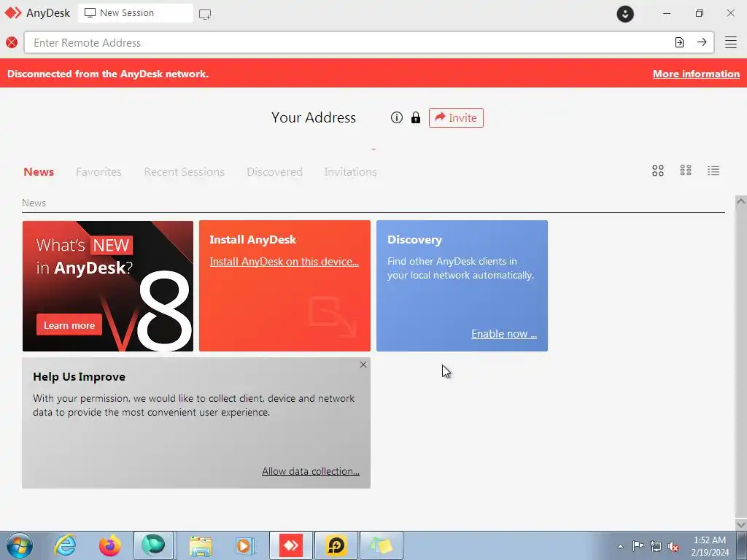Click Learn more on What's New card
The image size is (747, 560).
[69, 325]
